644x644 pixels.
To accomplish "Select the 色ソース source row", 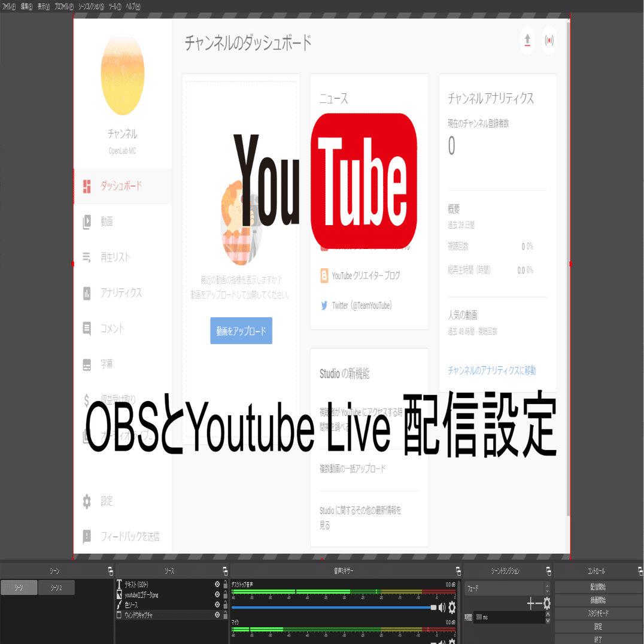I will coord(172,605).
